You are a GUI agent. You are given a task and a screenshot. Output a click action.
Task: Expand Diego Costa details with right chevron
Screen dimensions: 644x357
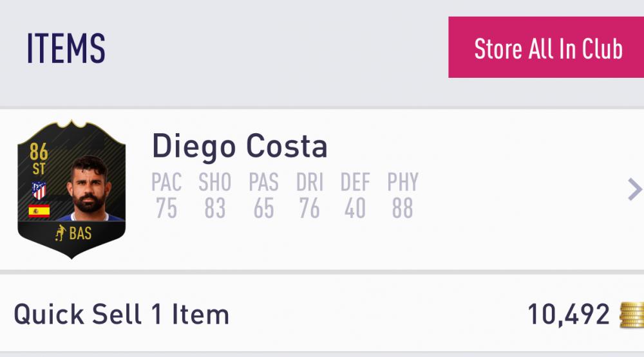(634, 189)
